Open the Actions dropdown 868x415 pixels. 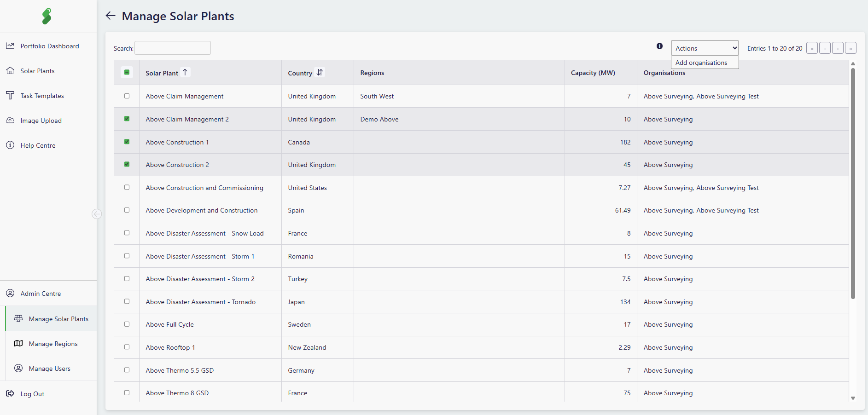(705, 48)
